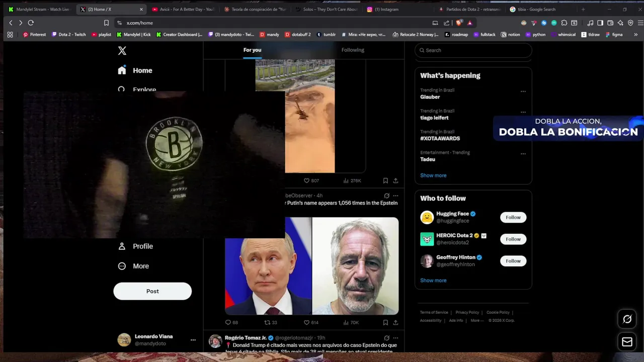Open more options on Rogério Tomaz Jr. post
The image size is (644, 362).
click(395, 338)
